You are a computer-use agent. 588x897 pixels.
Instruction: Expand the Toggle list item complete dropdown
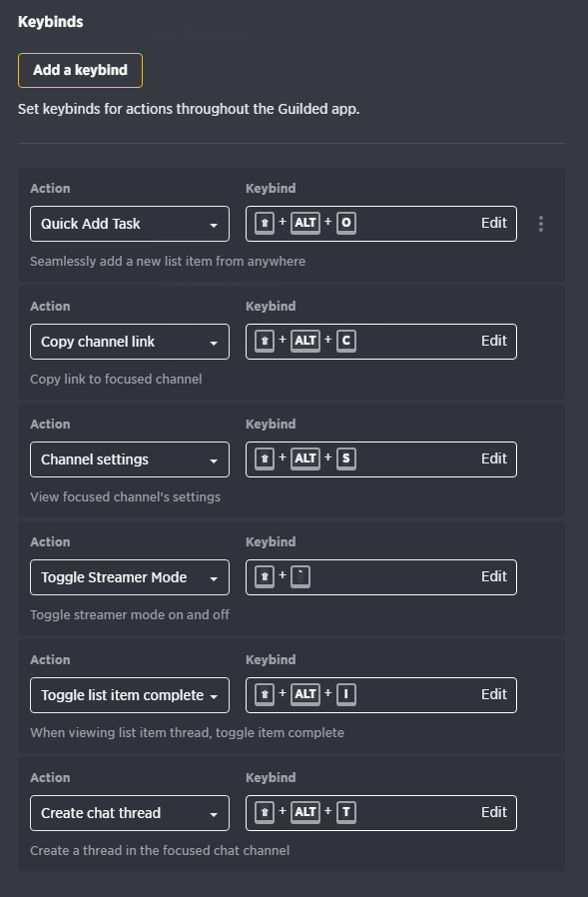(130, 695)
